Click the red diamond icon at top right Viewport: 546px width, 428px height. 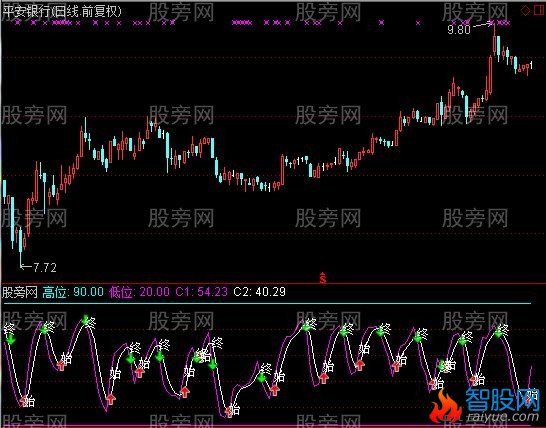pyautogui.click(x=525, y=10)
